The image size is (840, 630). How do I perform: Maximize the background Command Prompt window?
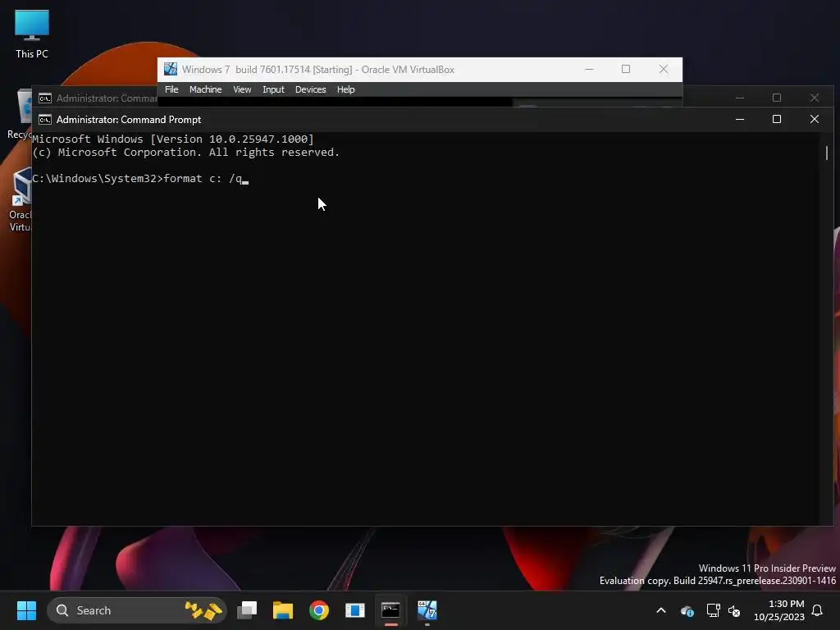coord(777,98)
